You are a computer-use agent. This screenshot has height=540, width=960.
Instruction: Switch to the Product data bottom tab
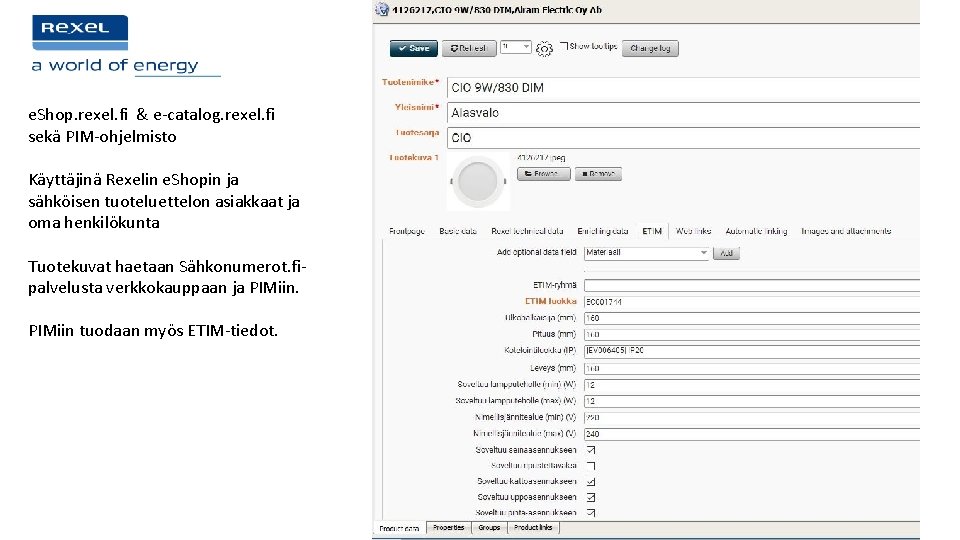399,528
